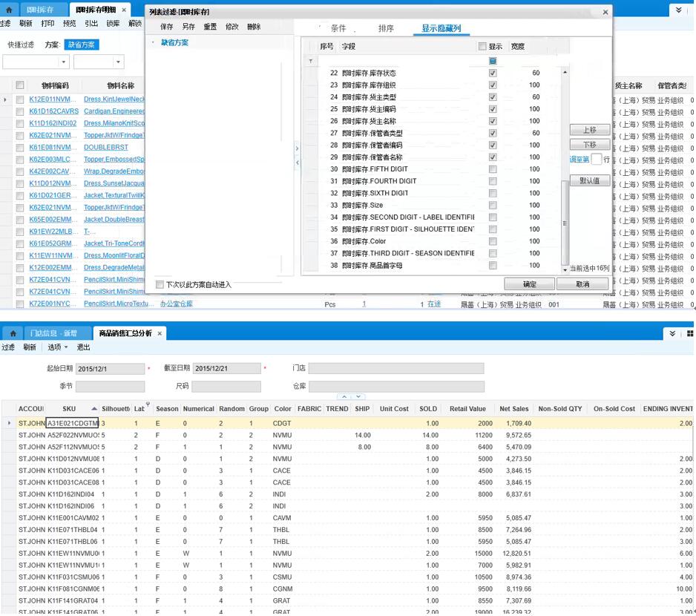Check 显示 for row 33 Size
The image size is (696, 616).
[x=493, y=205]
